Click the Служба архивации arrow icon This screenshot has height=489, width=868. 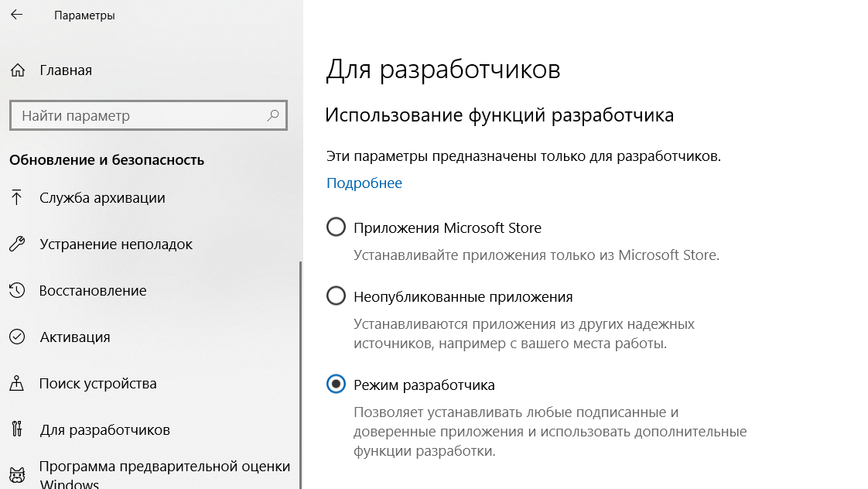click(16, 198)
